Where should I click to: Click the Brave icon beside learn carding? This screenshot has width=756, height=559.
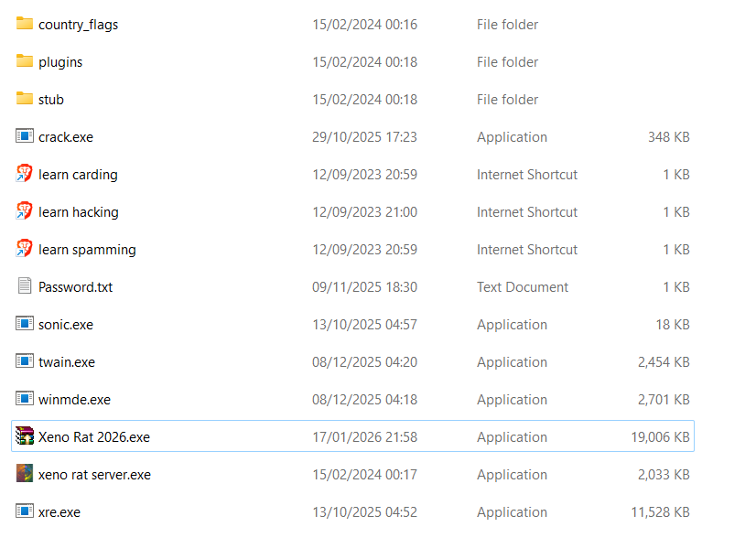[25, 174]
